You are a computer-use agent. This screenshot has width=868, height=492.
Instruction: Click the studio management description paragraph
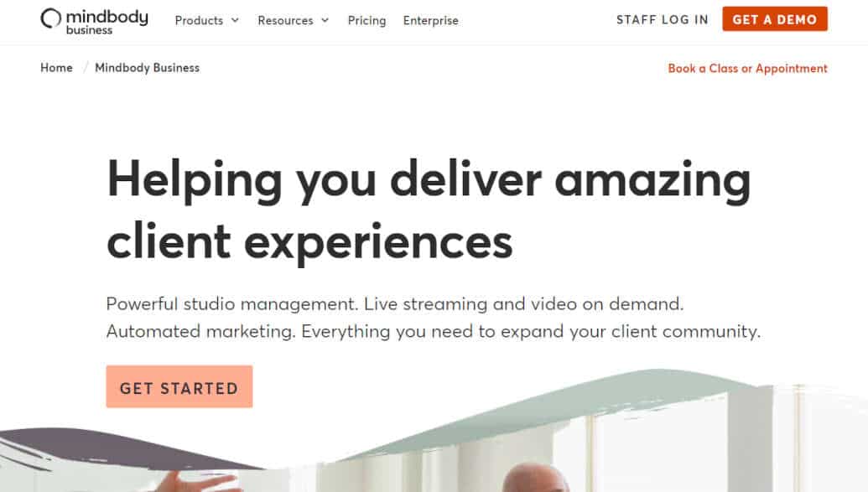434,318
